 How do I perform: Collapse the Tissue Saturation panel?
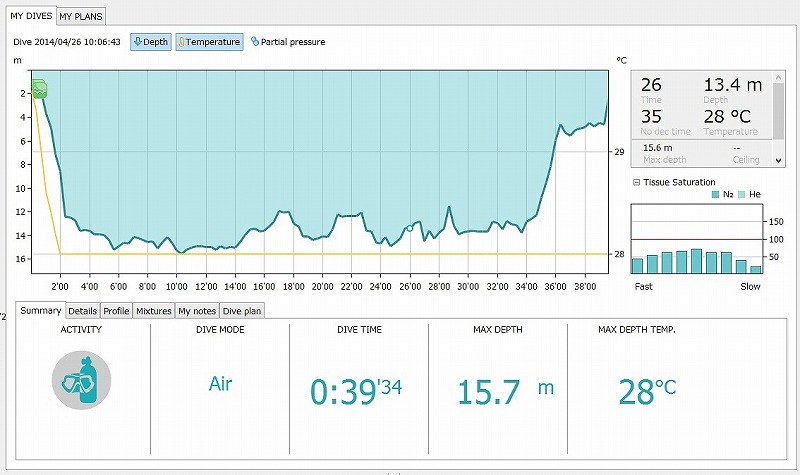point(635,182)
